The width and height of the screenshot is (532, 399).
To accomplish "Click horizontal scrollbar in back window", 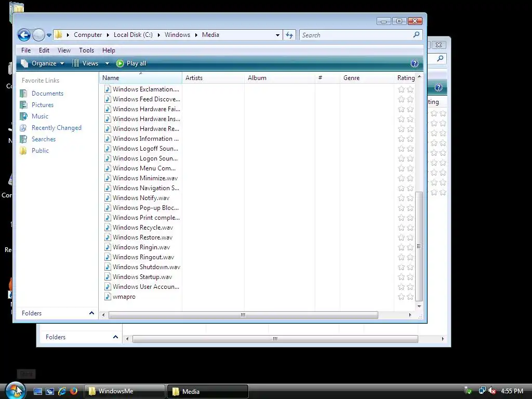I will click(x=275, y=339).
